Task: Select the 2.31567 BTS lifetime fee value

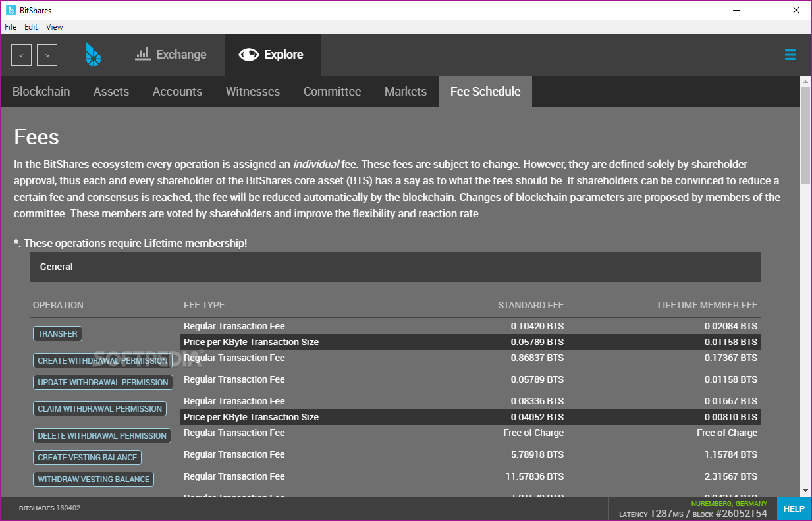Action: [730, 476]
